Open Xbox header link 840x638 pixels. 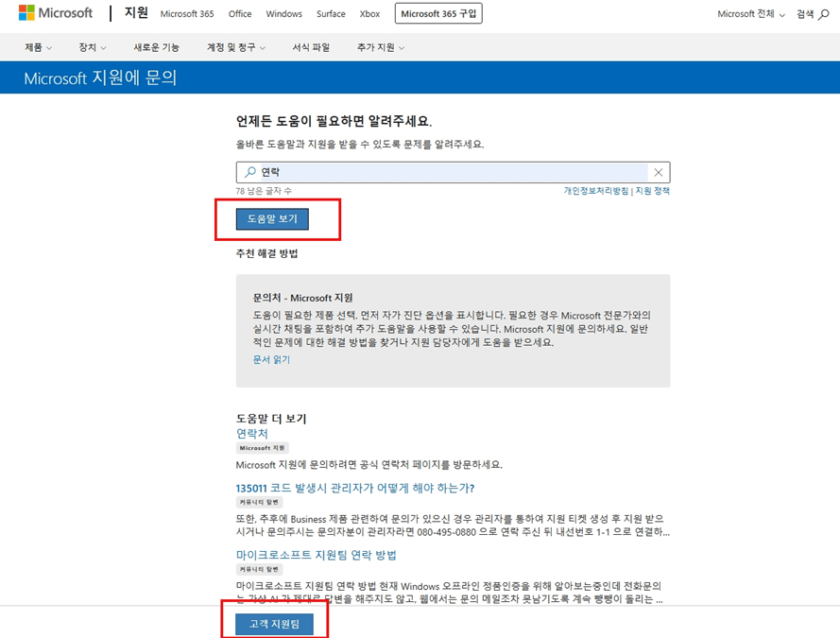click(x=369, y=14)
